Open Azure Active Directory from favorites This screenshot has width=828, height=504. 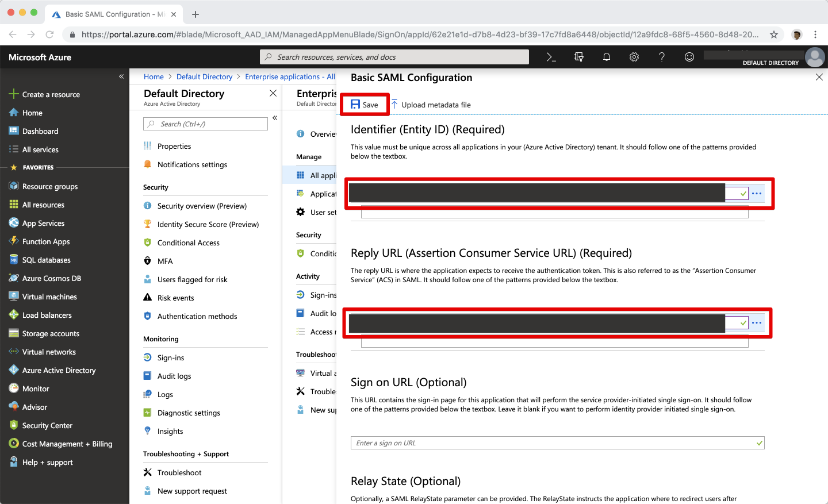pyautogui.click(x=59, y=370)
